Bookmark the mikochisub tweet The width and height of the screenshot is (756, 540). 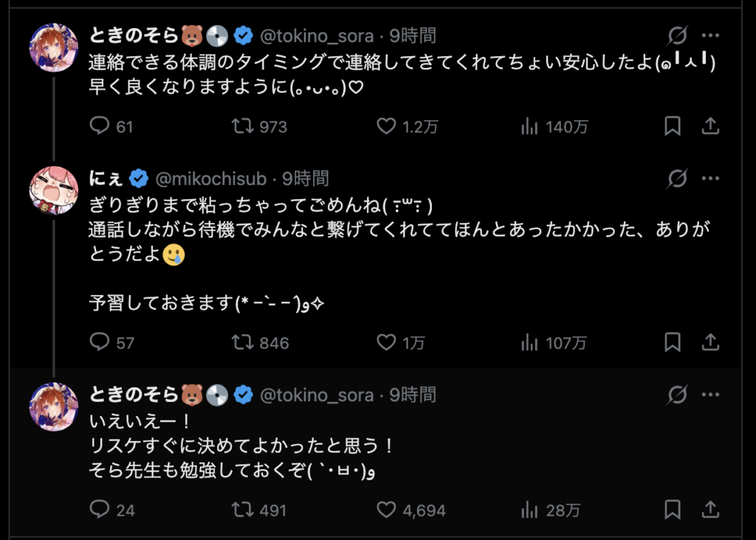point(673,342)
